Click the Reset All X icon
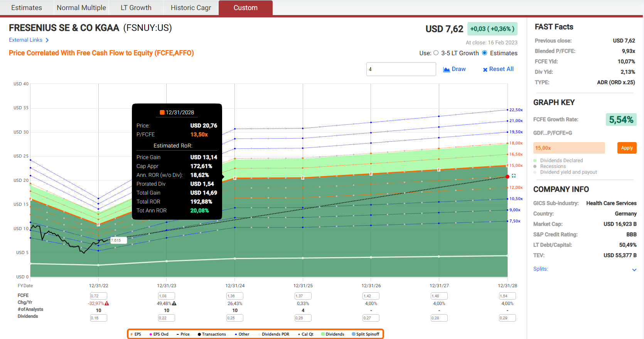Image resolution: width=644 pixels, height=339 pixels. tap(485, 69)
